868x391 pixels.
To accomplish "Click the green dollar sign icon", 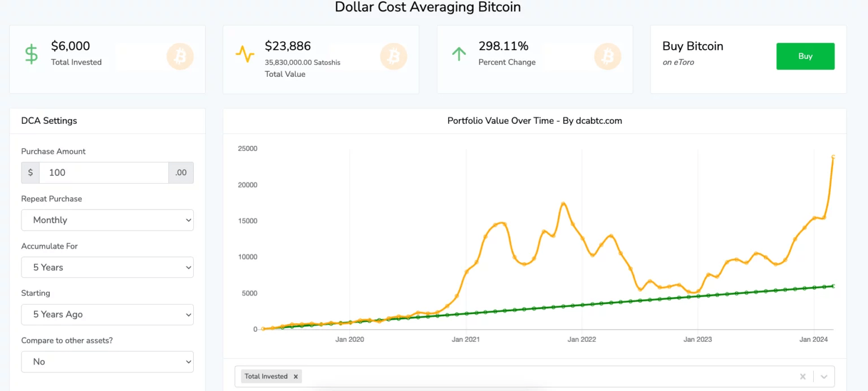I will click(32, 54).
